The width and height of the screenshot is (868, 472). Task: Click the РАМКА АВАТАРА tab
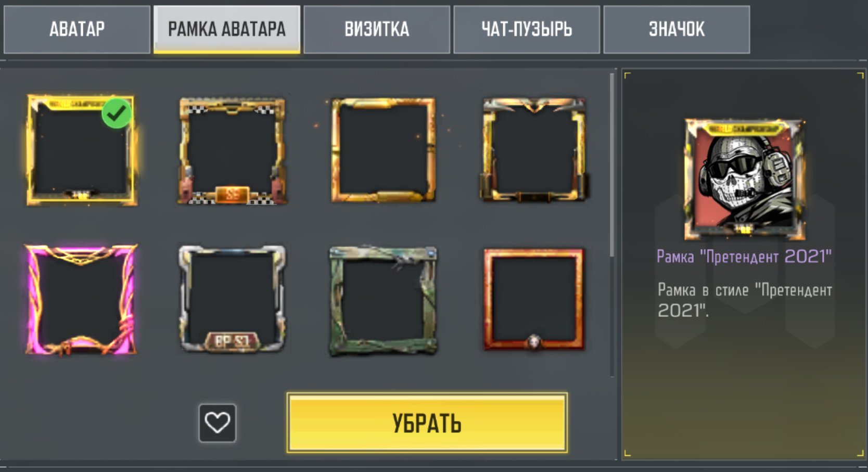[x=227, y=29]
